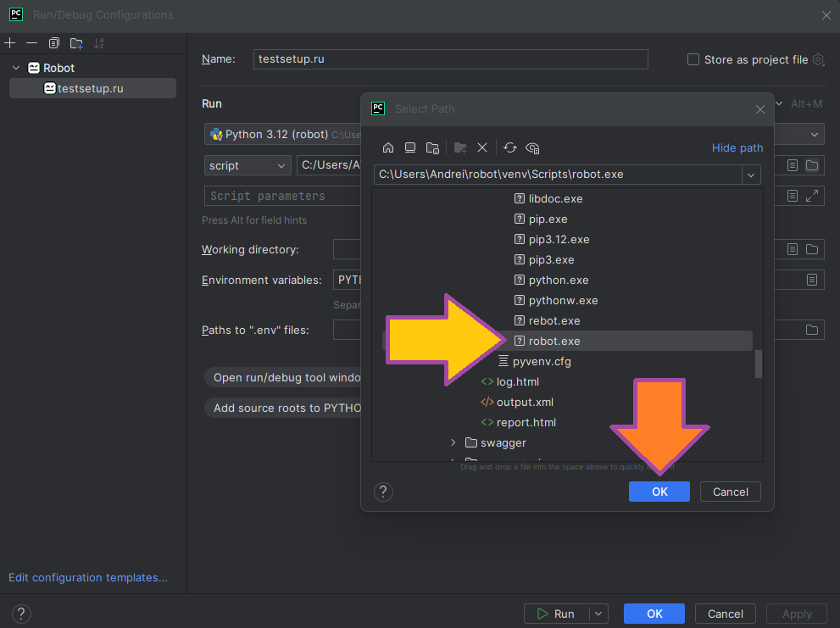Select rebot.exe in the file tree
The width and height of the screenshot is (840, 628).
click(x=554, y=321)
